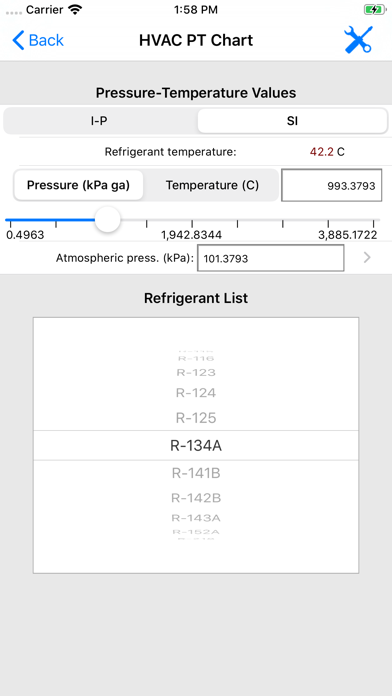The image size is (392, 696).
Task: Choose R-125 from refrigerant list
Action: pyautogui.click(x=196, y=418)
